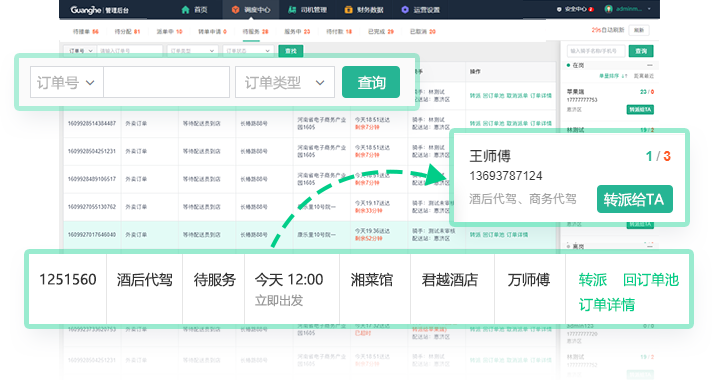712x380 pixels.
Task: Click the blank text field in the search callout
Action: tap(166, 82)
